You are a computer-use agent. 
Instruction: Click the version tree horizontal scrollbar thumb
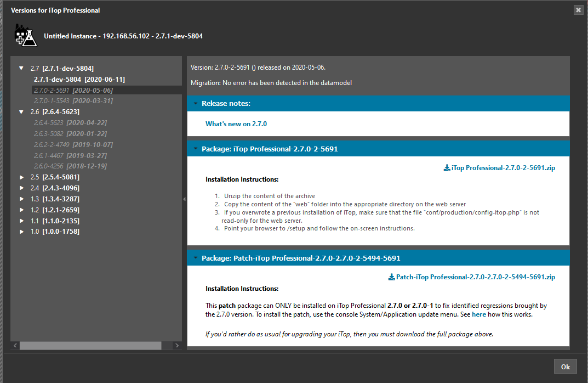90,346
